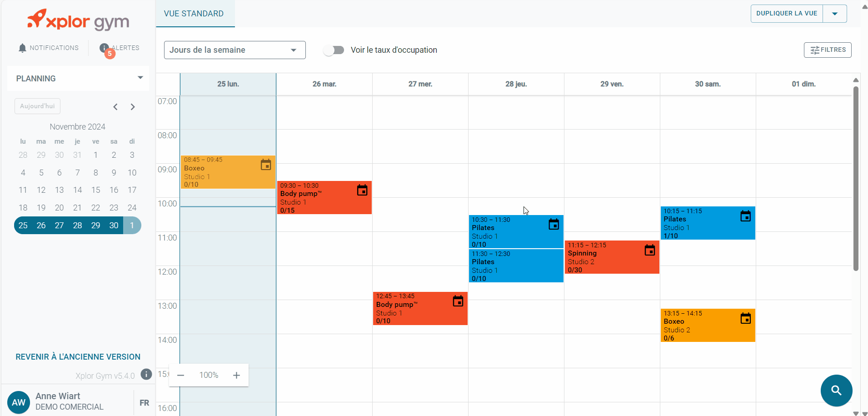Screen dimensions: 868x416
Task: Enable the occupancy rate toggle
Action: [x=334, y=50]
